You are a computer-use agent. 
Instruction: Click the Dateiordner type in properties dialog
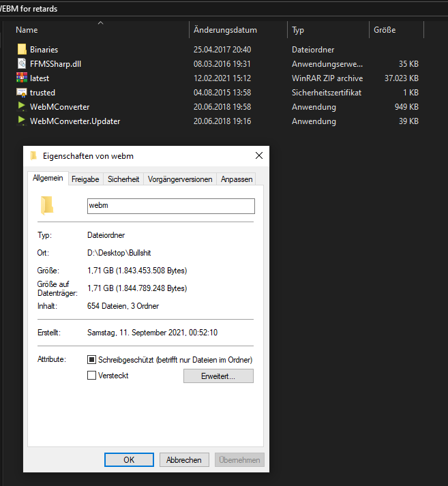[x=106, y=235]
